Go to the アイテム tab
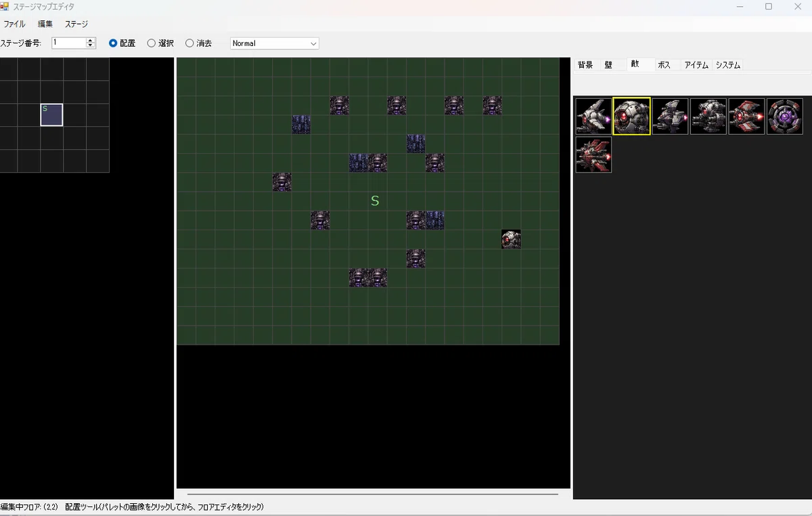Viewport: 812px width, 516px height. (696, 65)
